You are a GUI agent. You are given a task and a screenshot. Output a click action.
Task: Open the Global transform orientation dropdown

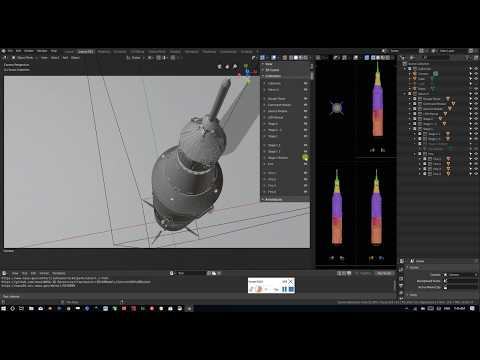point(135,58)
